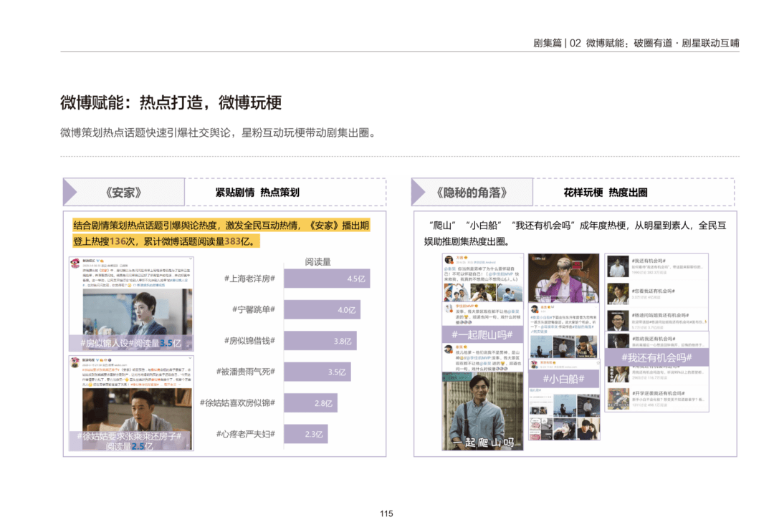Screen dimensions: 774x532
Task: Open the 一起爬山吗 meme image
Action: 482,411
